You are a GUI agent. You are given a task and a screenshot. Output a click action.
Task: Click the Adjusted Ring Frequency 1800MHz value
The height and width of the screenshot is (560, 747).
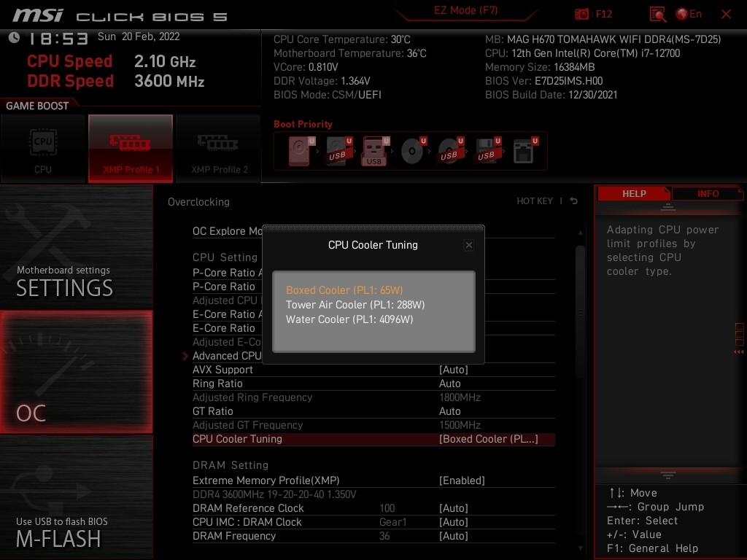[x=460, y=397]
